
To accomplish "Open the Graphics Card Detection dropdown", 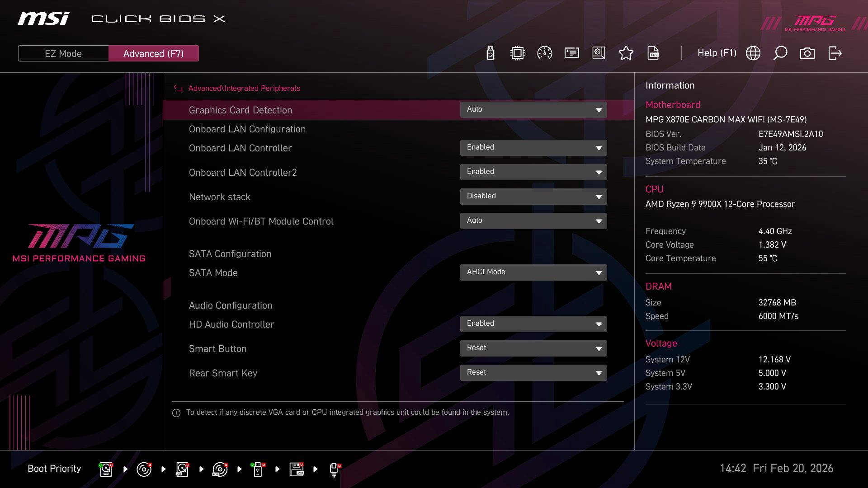I will 533,109.
